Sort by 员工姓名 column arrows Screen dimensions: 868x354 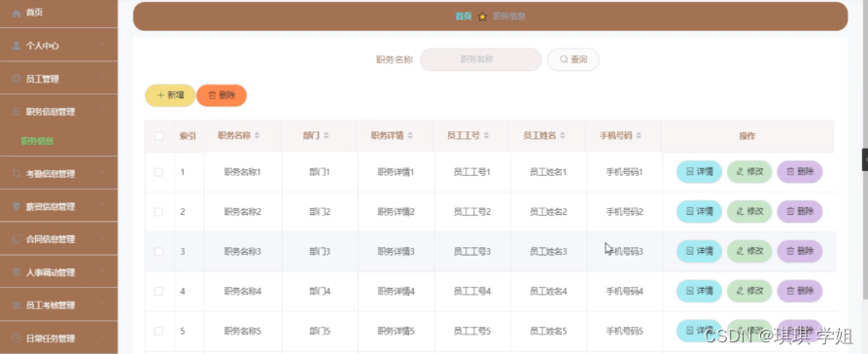point(563,136)
